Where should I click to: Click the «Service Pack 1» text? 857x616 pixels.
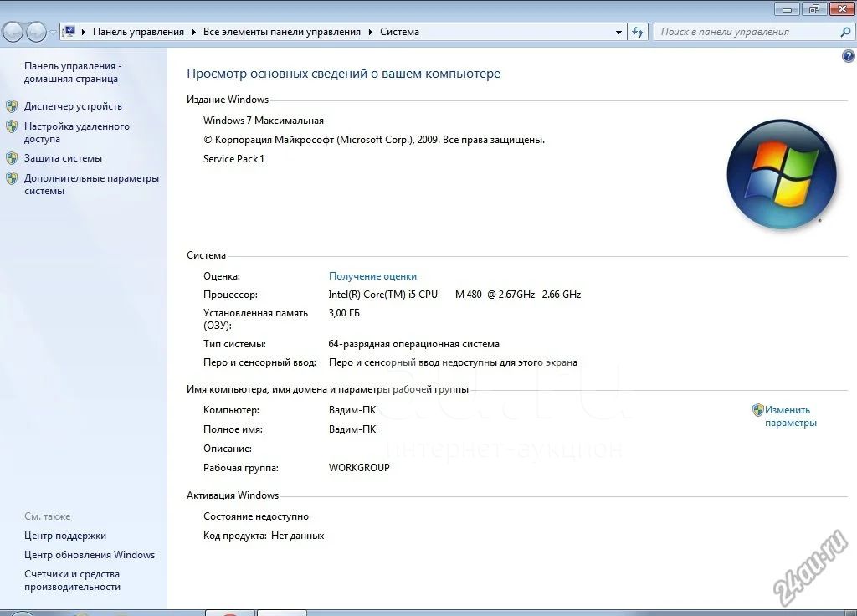234,158
